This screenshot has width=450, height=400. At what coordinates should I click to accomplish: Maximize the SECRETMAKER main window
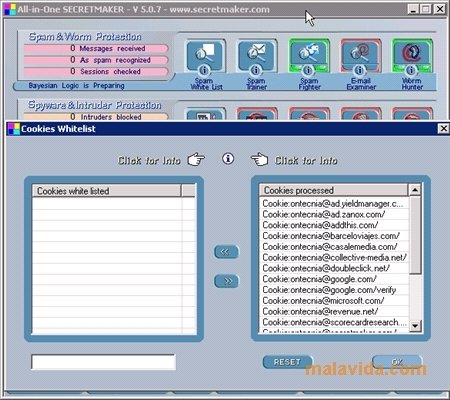point(425,9)
